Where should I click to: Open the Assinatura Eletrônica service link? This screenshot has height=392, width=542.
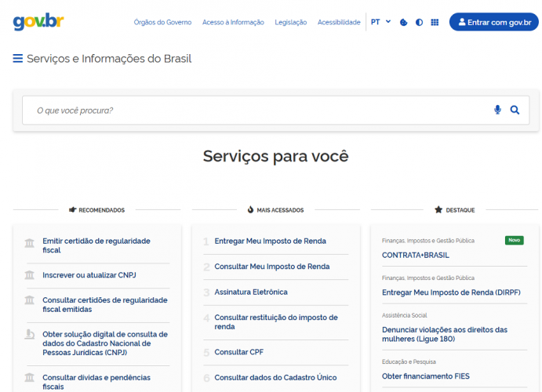[251, 292]
